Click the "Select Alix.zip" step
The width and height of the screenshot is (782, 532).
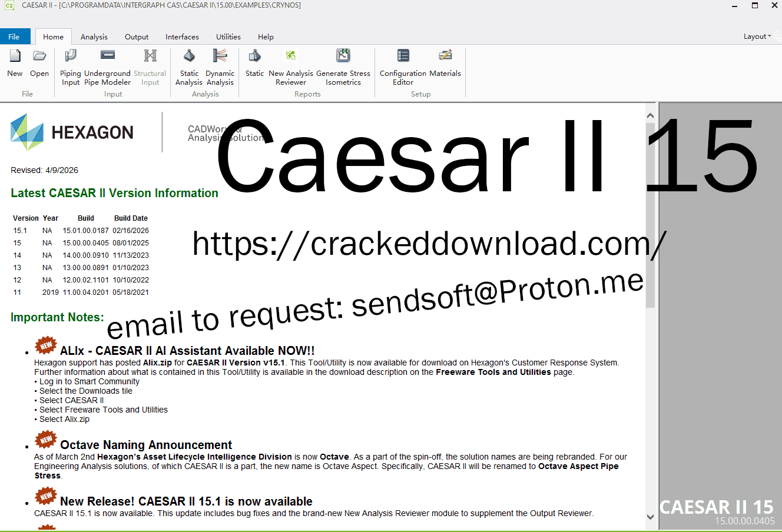[65, 419]
